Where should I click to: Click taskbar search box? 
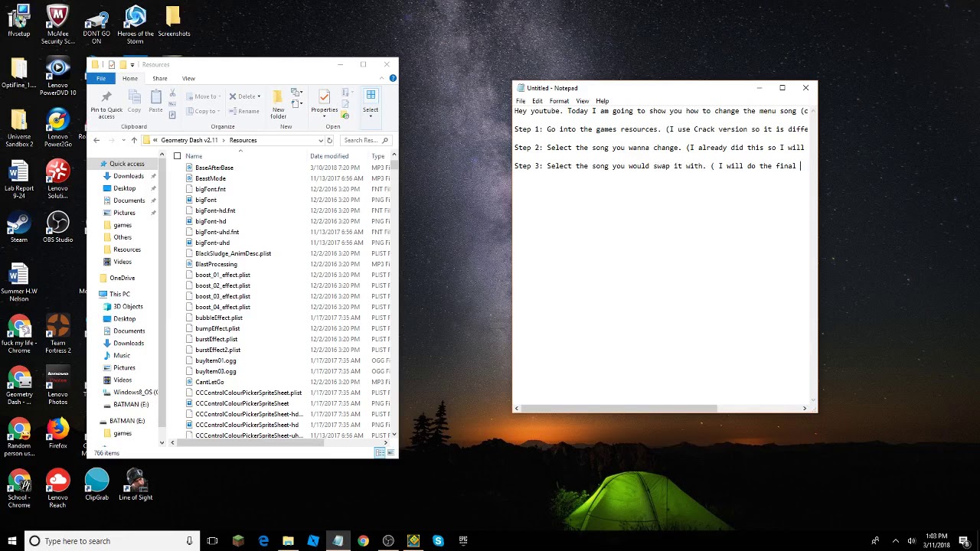click(x=111, y=541)
